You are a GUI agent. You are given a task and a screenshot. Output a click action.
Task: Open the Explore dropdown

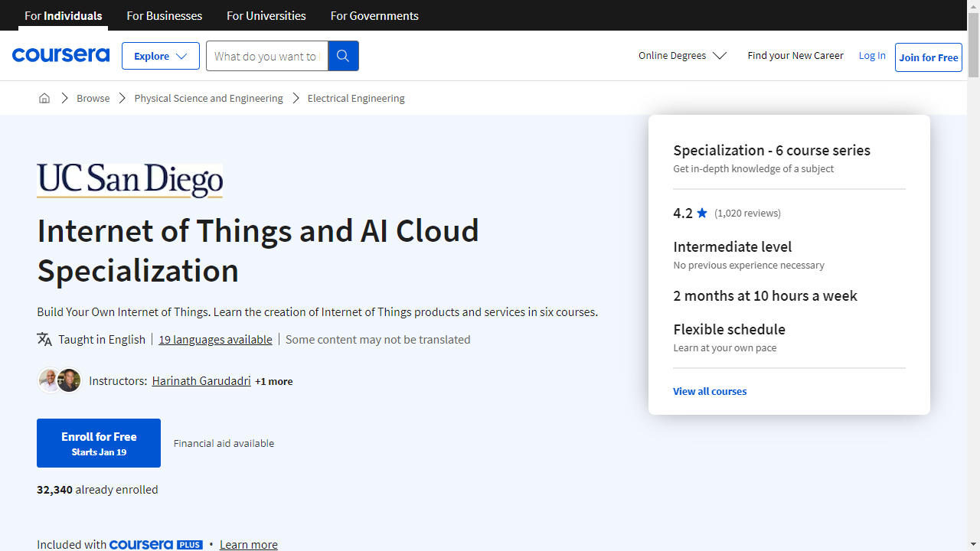(x=161, y=56)
